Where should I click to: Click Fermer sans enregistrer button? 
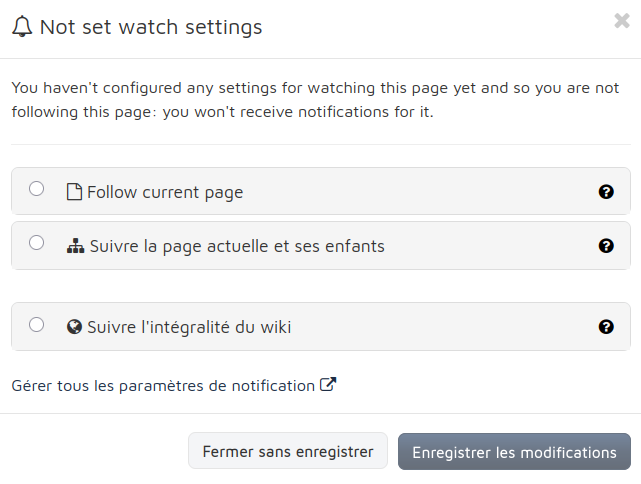click(288, 451)
